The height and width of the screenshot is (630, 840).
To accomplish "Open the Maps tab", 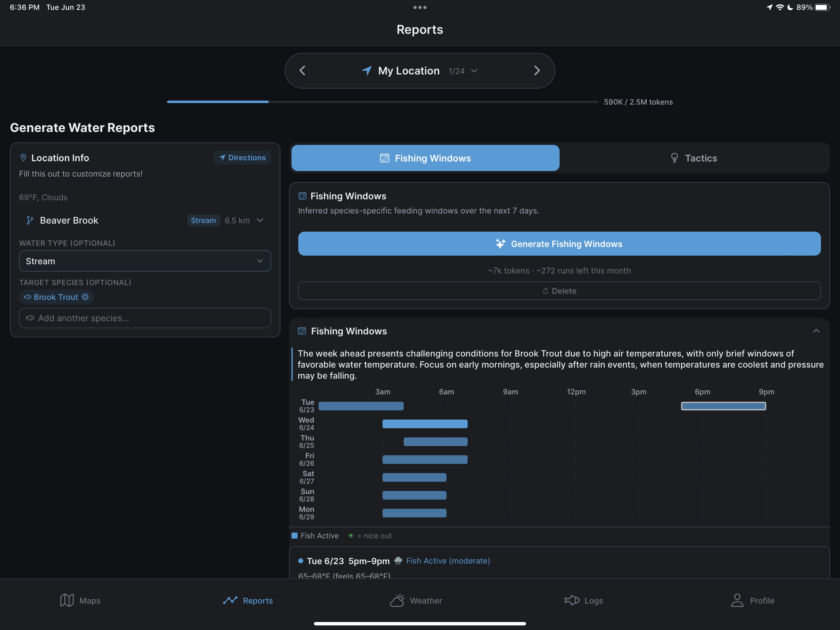I will tap(80, 600).
